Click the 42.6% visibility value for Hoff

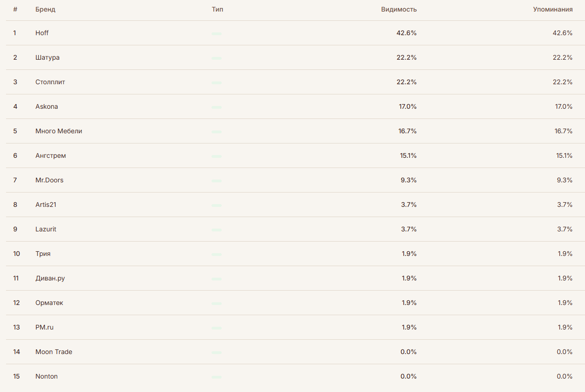(x=406, y=33)
